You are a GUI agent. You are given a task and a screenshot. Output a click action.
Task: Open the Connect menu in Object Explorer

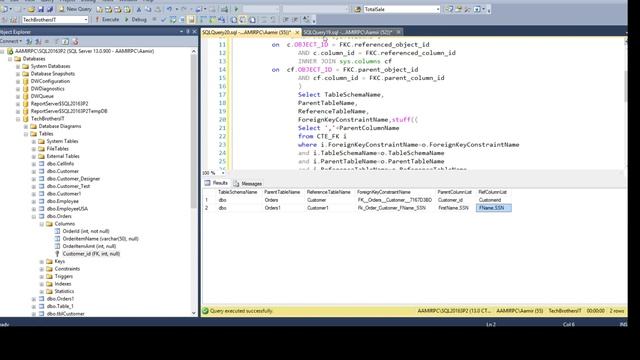pos(11,41)
